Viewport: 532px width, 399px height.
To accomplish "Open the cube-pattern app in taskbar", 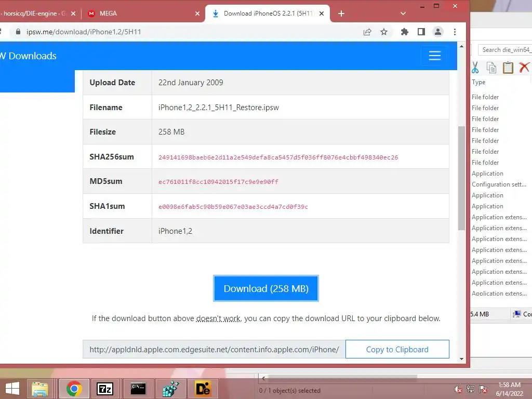I will point(170,389).
